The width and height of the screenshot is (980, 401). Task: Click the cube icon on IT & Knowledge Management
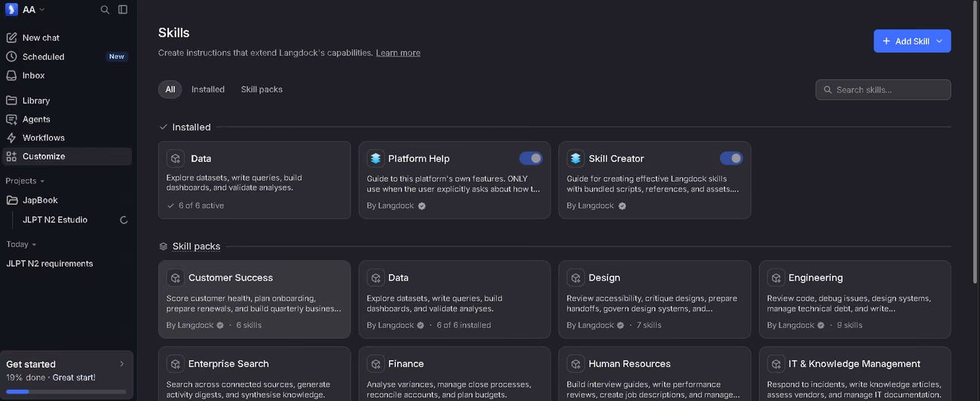pos(776,363)
